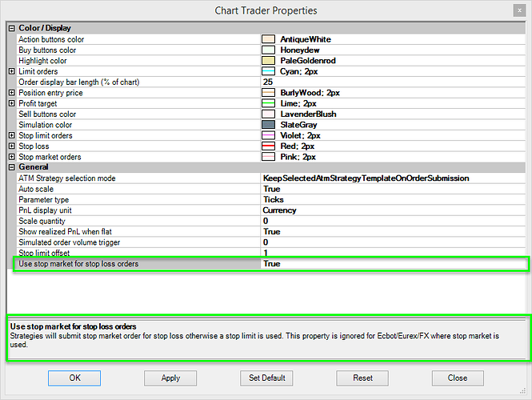The image size is (532, 400).
Task: Collapse the Color / Display section
Action: click(11, 29)
